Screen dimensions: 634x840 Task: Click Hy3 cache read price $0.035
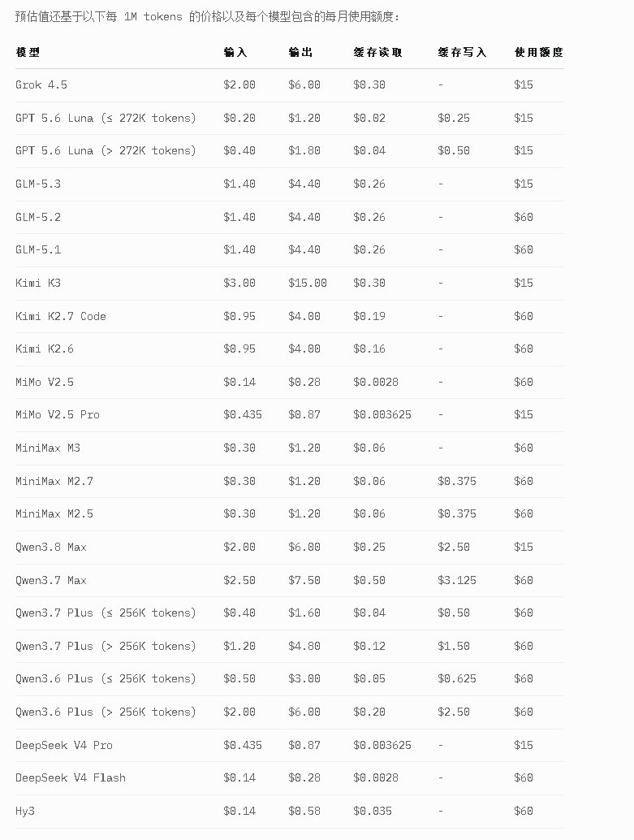click(x=373, y=811)
